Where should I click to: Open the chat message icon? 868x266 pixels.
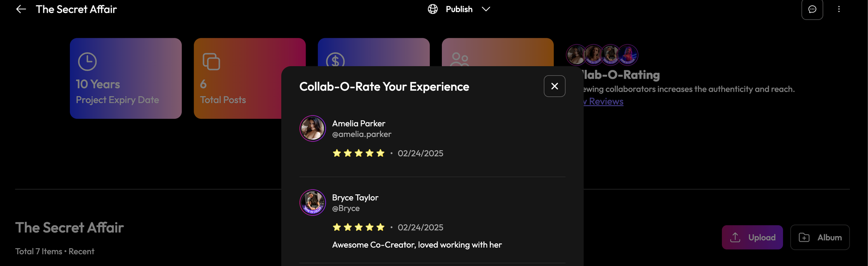click(812, 9)
